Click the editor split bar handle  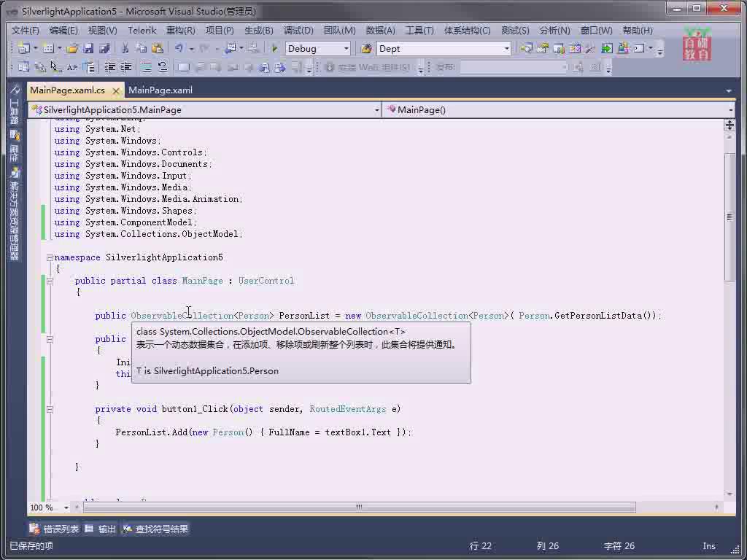[x=729, y=125]
